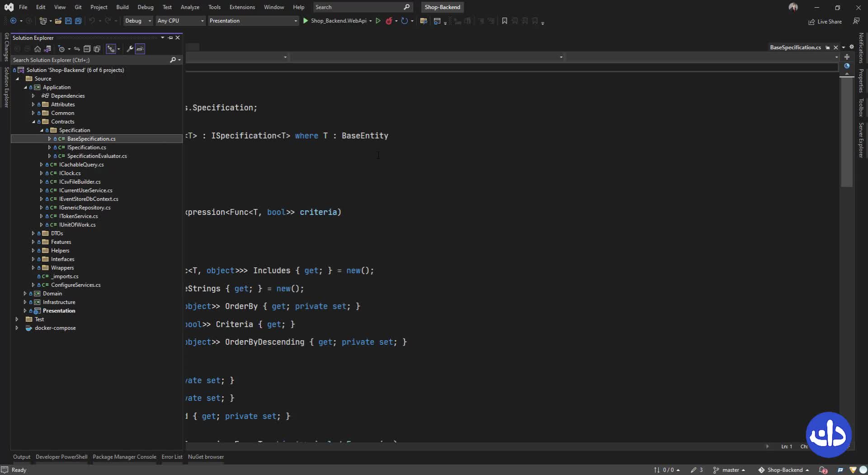
Task: Open the Any CPU platform dropdown
Action: point(180,21)
